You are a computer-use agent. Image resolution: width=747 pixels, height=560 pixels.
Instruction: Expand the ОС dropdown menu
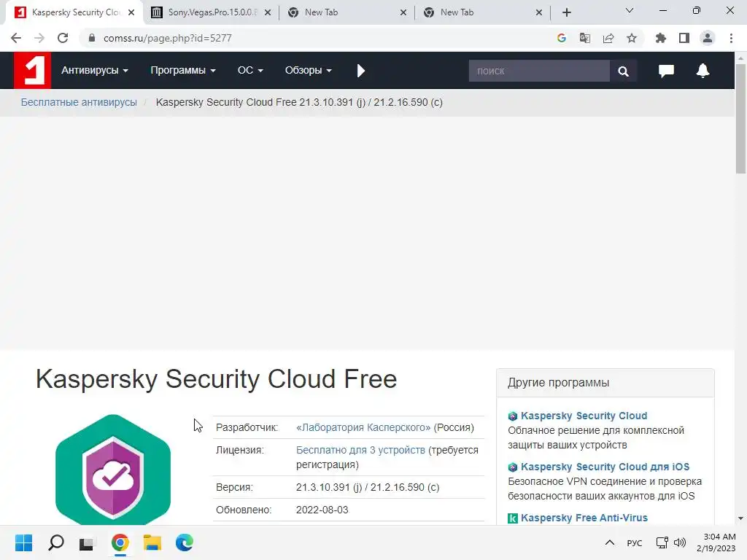click(250, 71)
